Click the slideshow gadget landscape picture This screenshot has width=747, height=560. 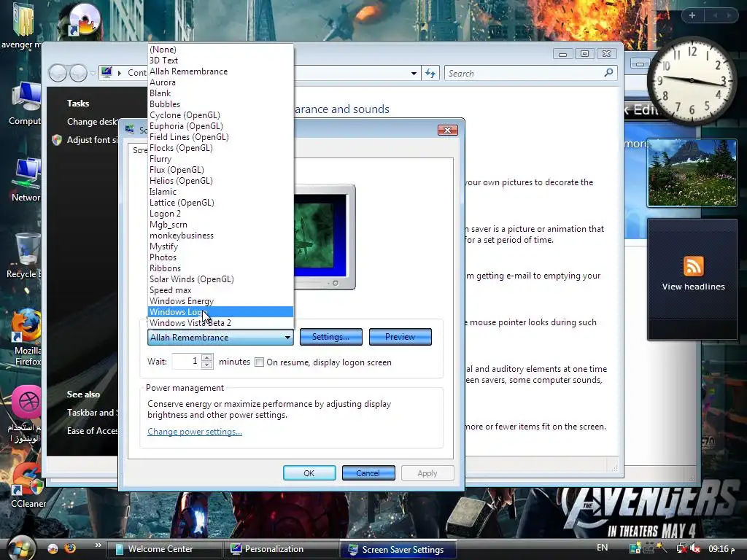coord(692,172)
